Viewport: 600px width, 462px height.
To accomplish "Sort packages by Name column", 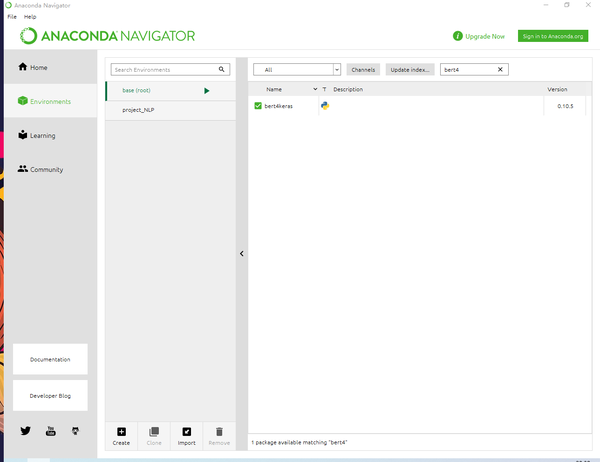I will 274,89.
